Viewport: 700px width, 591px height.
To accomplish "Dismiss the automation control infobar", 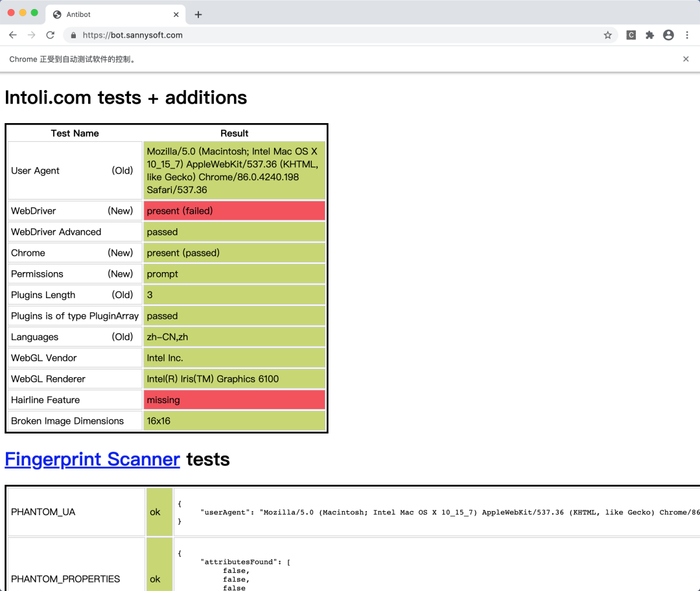I will point(686,59).
